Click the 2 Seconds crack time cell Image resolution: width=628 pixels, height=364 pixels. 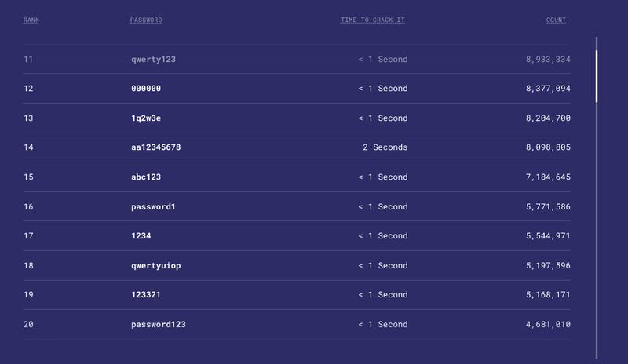coord(385,147)
